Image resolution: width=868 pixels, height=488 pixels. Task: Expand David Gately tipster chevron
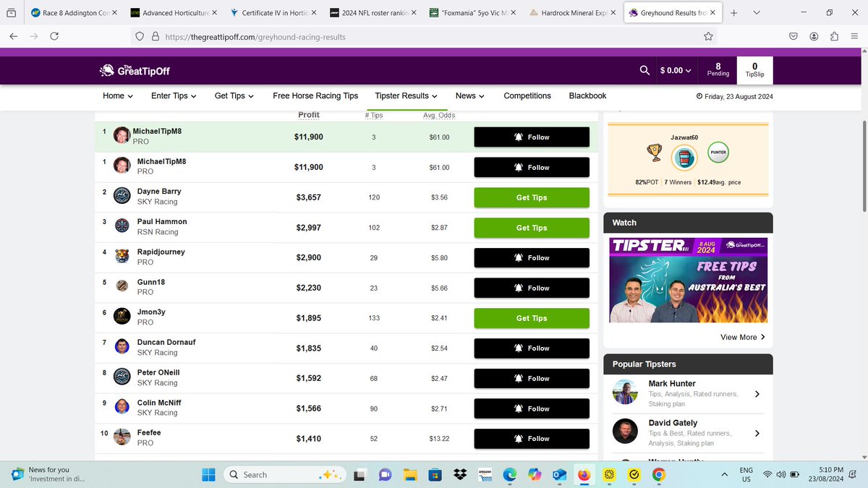click(x=757, y=433)
